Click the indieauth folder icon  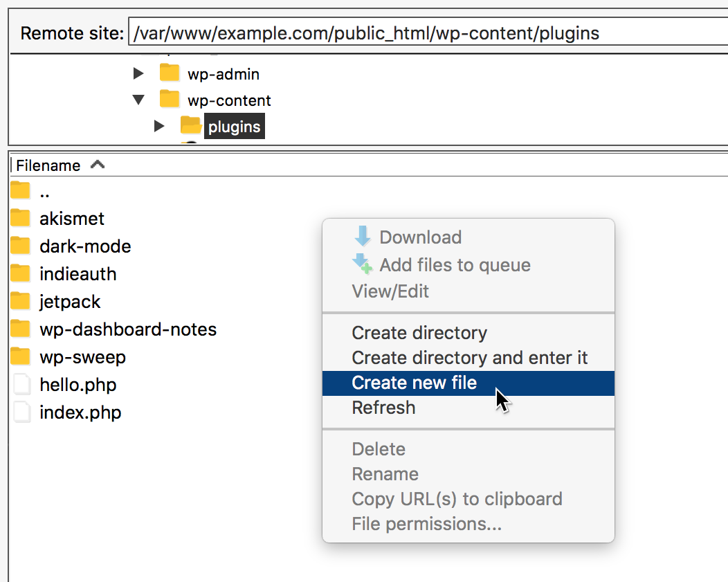click(x=20, y=273)
